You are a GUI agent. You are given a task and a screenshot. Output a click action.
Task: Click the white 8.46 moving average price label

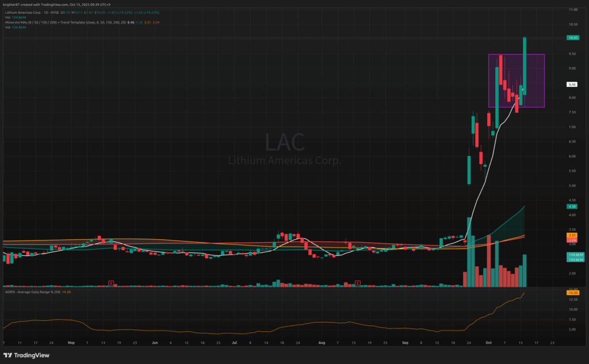click(572, 85)
